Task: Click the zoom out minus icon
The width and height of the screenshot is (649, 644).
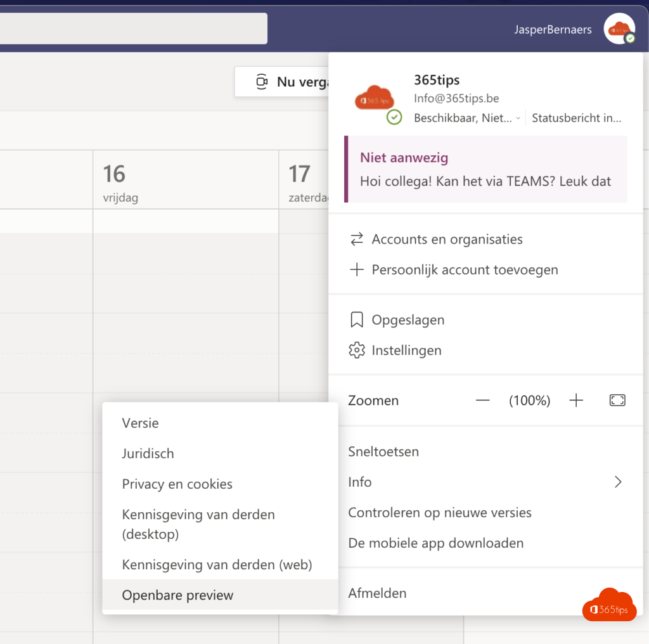Action: [x=483, y=401]
